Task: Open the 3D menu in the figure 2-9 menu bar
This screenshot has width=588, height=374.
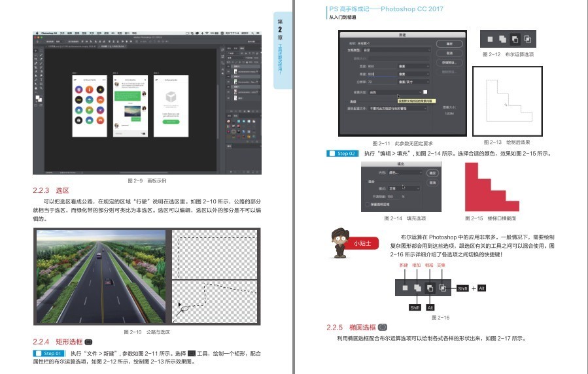Action: (113, 33)
